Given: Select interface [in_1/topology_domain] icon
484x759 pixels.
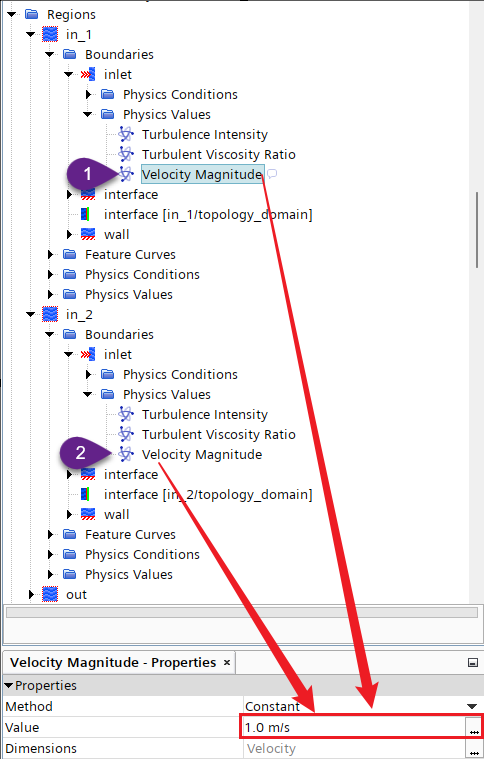Looking at the screenshot, I should pos(85,214).
